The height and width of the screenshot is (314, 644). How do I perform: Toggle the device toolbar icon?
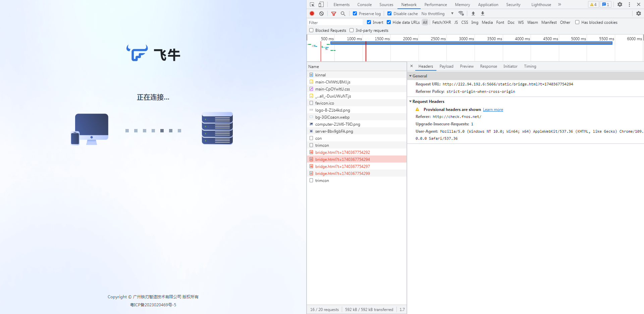pyautogui.click(x=321, y=4)
